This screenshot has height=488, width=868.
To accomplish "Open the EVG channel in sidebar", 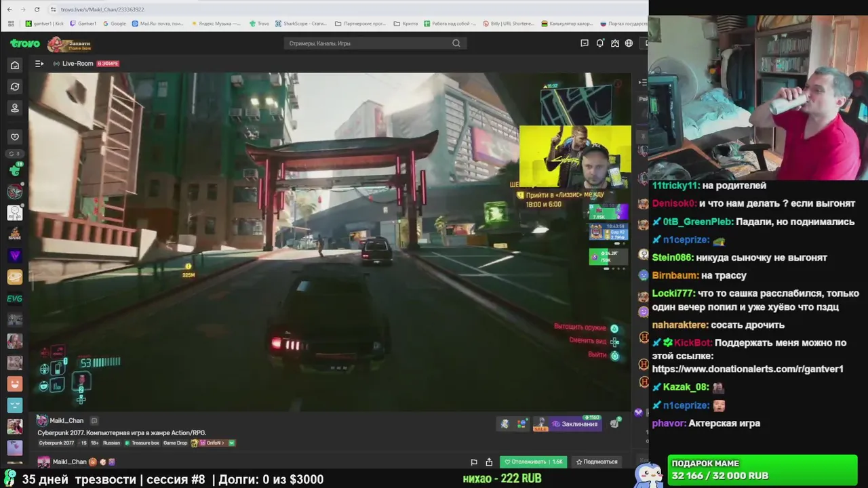I will [x=15, y=298].
